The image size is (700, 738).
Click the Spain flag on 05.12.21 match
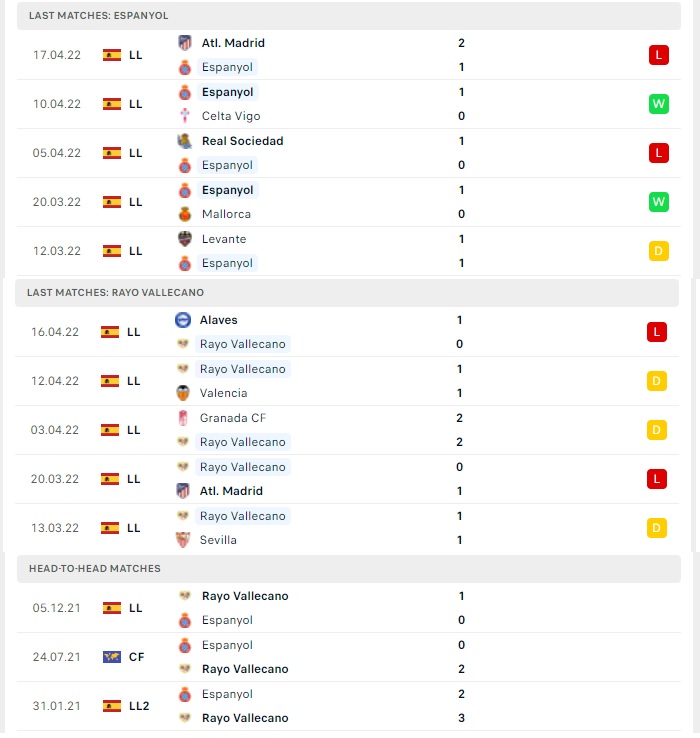112,608
